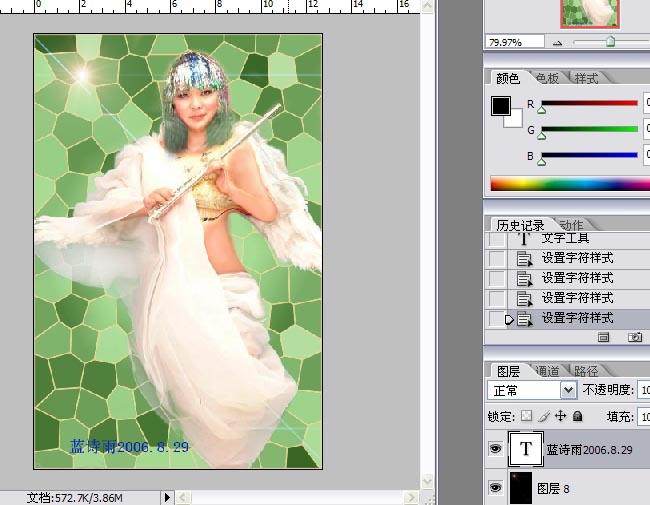This screenshot has width=650, height=505.
Task: Switch to the 动作 tab
Action: point(571,225)
